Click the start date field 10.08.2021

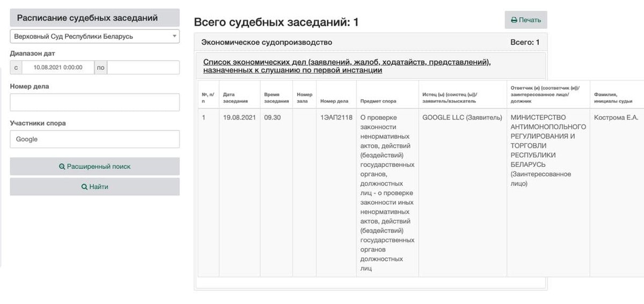pyautogui.click(x=57, y=68)
